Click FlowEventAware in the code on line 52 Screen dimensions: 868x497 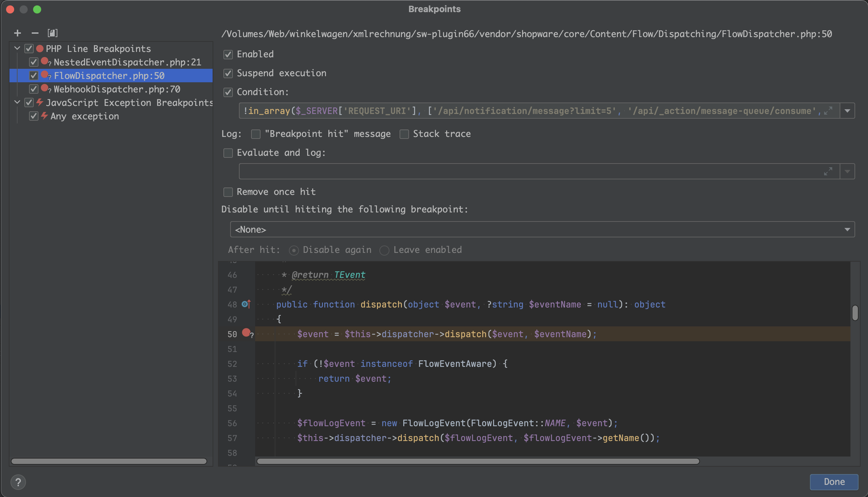[455, 363]
